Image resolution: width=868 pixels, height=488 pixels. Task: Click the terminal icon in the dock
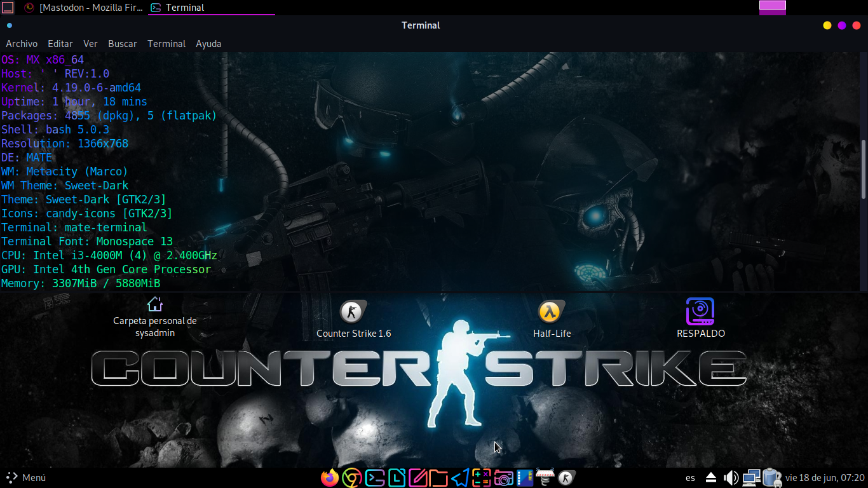(x=374, y=478)
